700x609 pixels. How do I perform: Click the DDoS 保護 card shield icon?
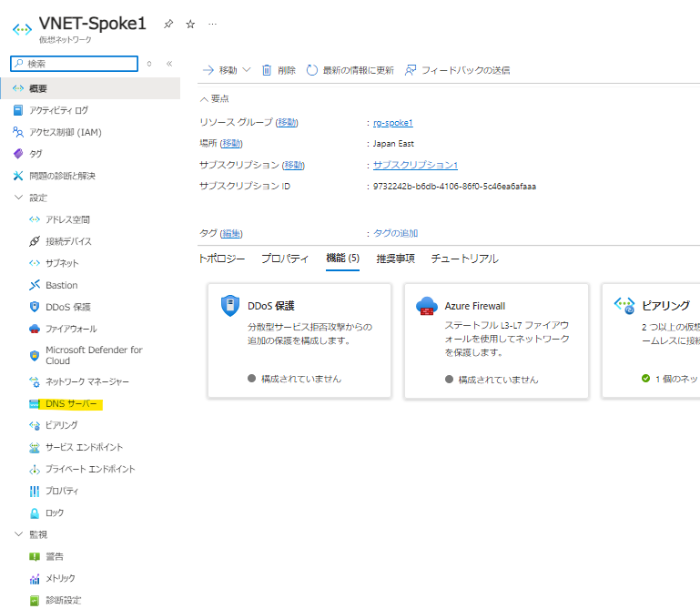[230, 306]
